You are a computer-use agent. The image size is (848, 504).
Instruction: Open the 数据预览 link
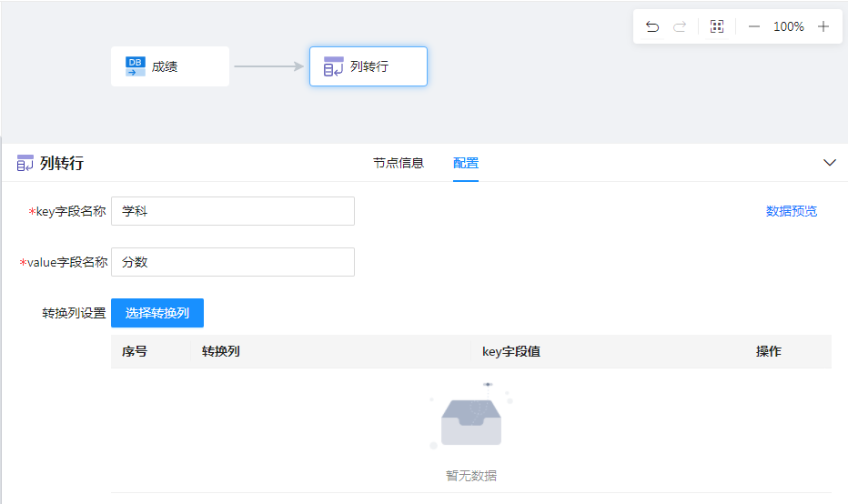[x=792, y=211]
